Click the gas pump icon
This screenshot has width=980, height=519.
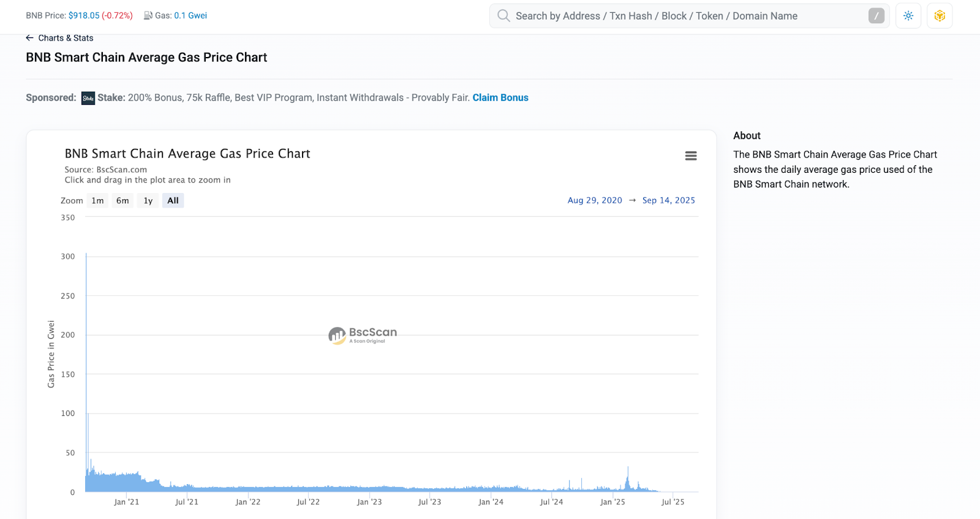click(x=148, y=15)
